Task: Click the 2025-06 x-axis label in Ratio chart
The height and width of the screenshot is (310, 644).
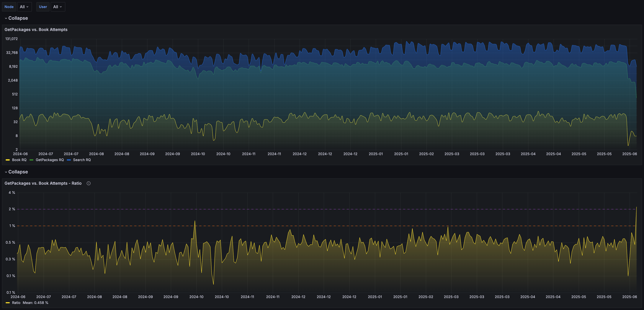Action: [x=629, y=297]
